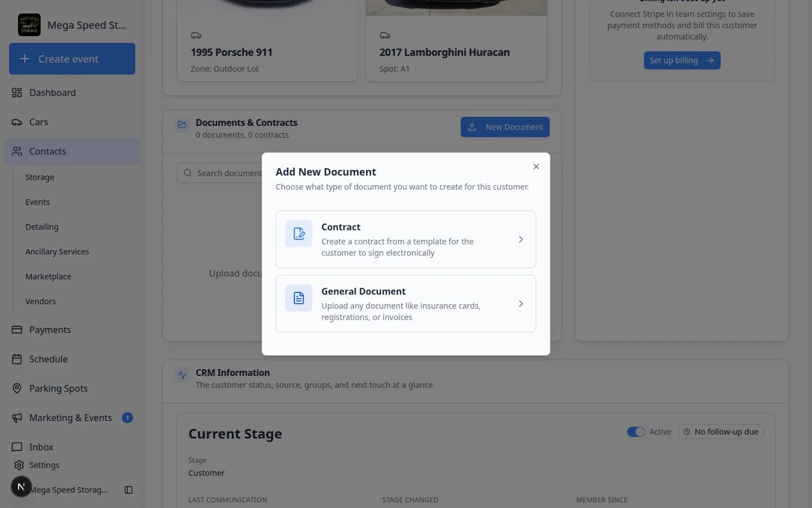Viewport: 812px width, 508px height.
Task: Choose the Contract document option
Action: click(406, 239)
